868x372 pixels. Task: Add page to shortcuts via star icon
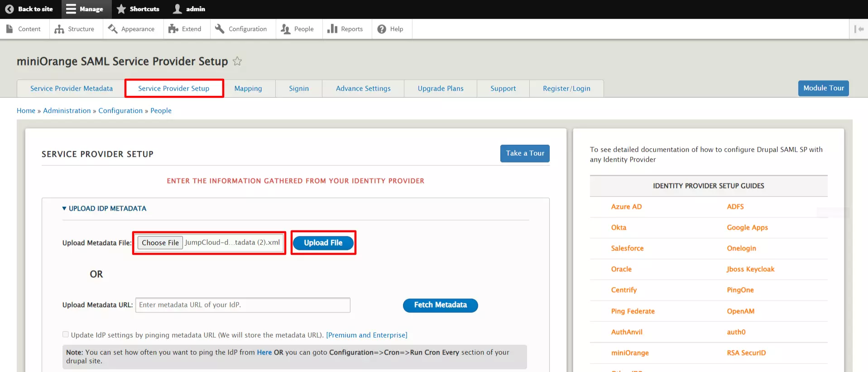pyautogui.click(x=237, y=61)
